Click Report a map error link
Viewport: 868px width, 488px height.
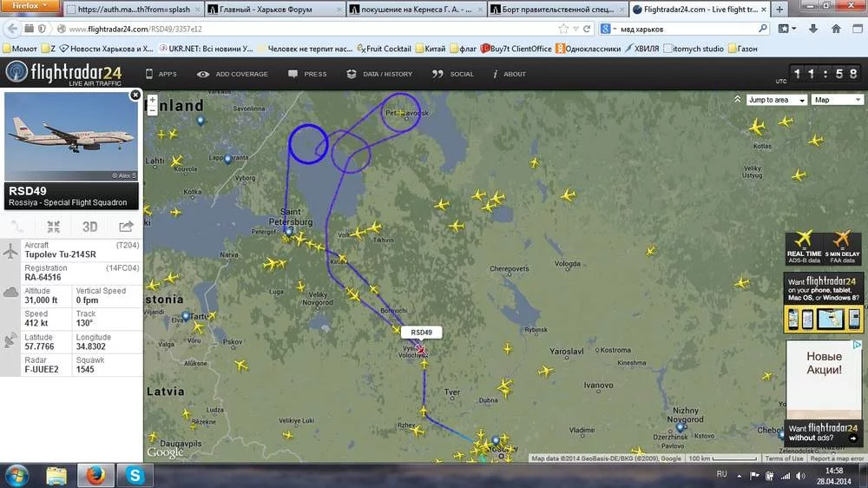[837, 458]
